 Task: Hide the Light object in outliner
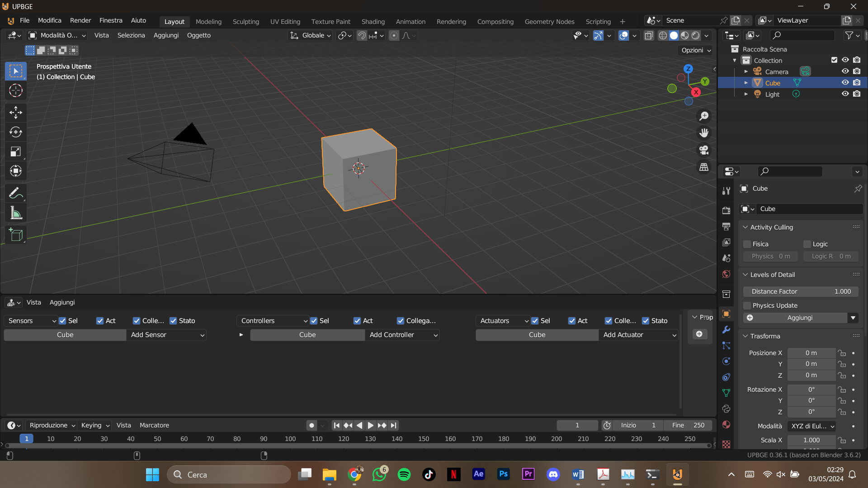click(845, 94)
